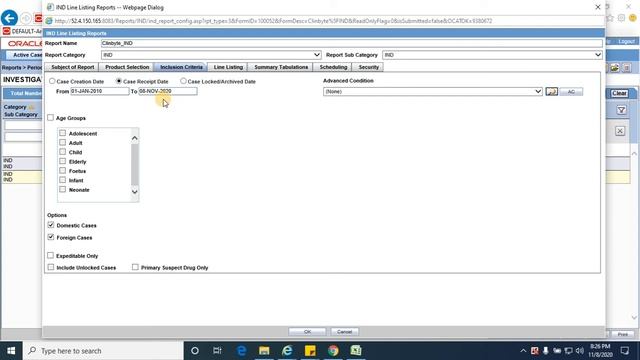Click the Logout link in background page
Viewport: 640px width, 360px height.
click(x=626, y=42)
